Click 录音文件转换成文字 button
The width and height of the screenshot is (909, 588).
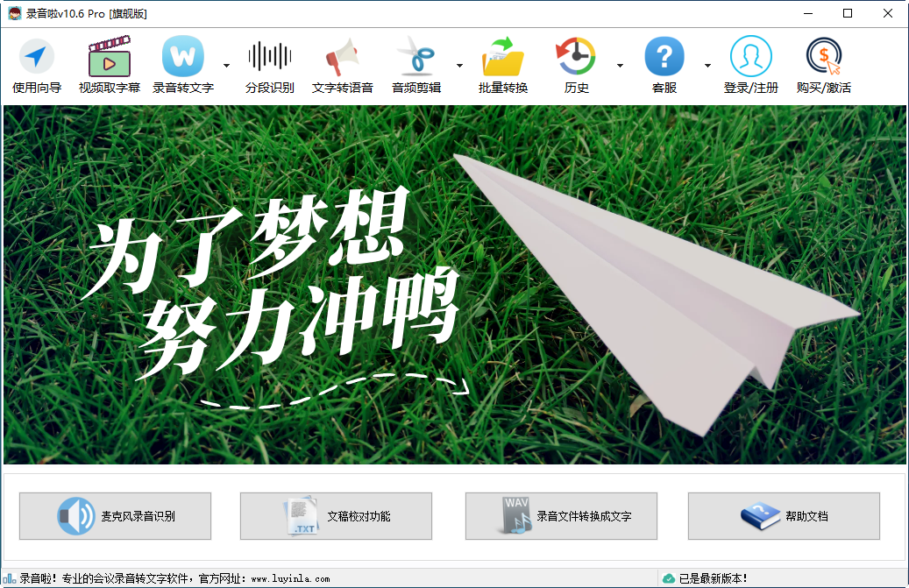561,516
